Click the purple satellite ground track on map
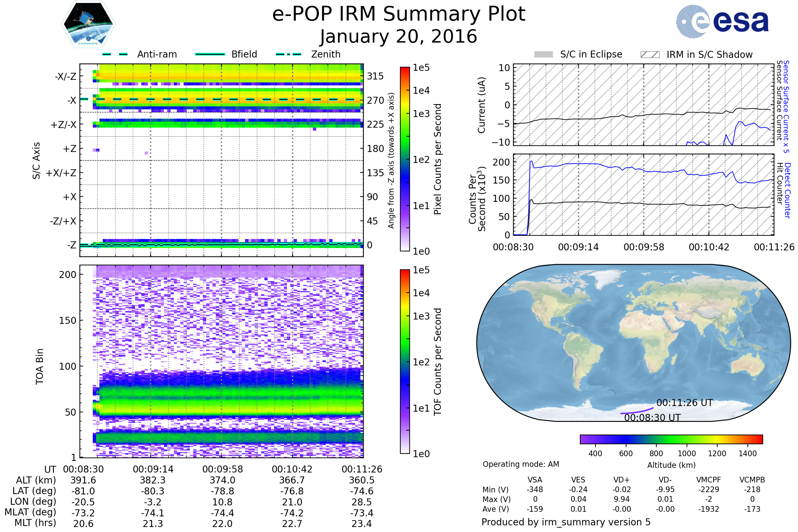798x532 pixels. pyautogui.click(x=638, y=411)
